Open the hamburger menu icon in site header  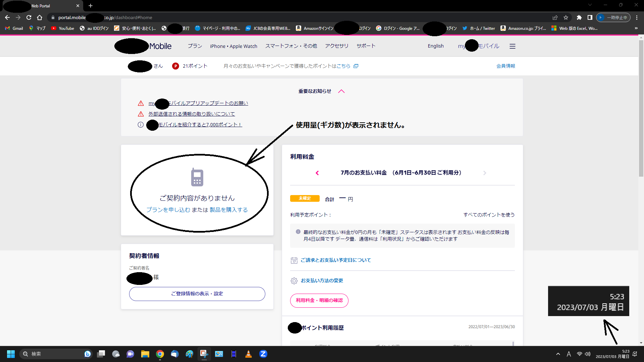(512, 46)
